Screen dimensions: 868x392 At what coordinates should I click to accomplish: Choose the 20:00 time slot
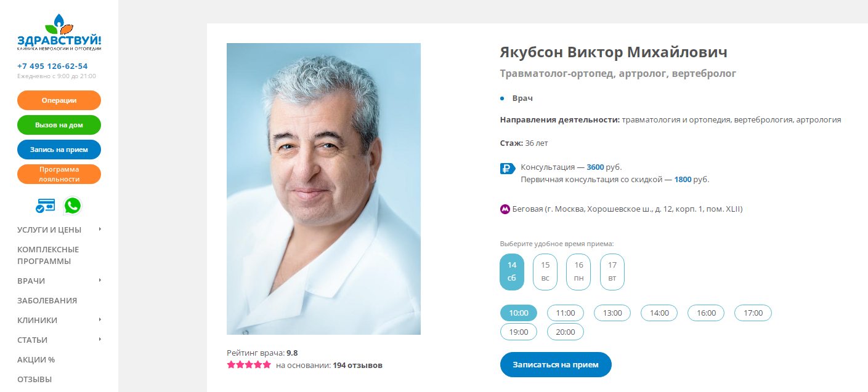tap(566, 332)
